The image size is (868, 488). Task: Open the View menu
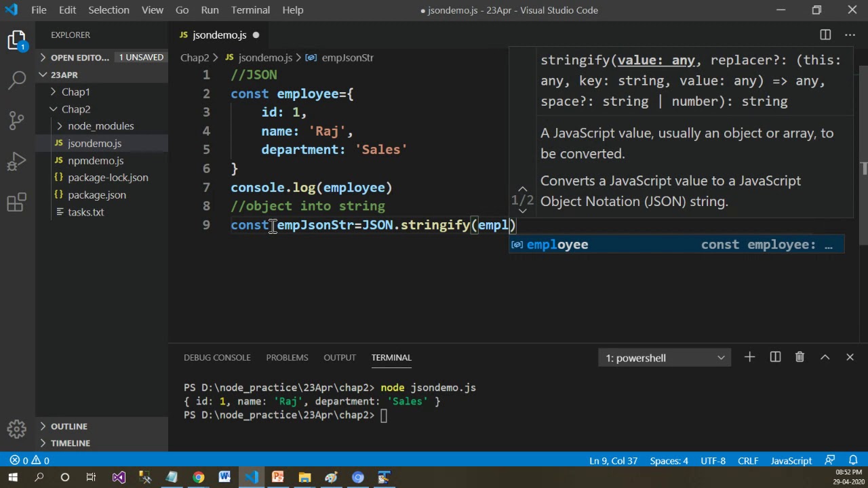(x=153, y=10)
